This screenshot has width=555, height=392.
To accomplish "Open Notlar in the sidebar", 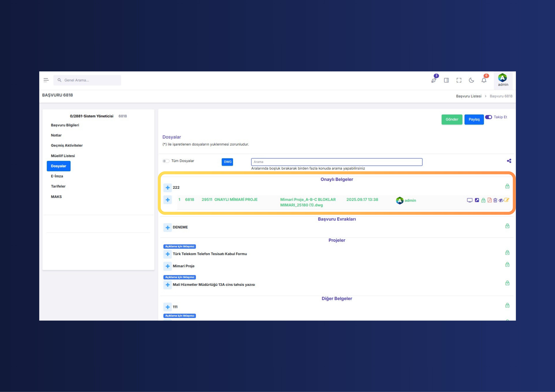I will (56, 135).
